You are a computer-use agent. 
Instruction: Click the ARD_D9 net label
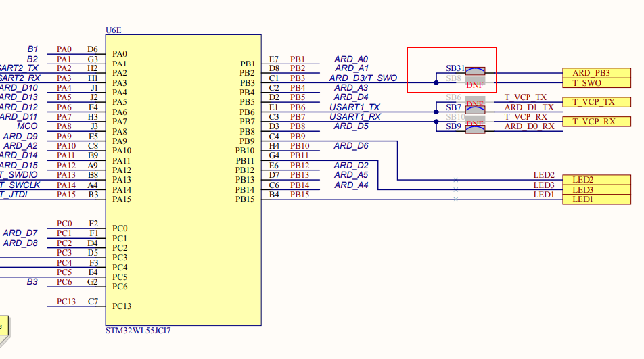tap(20, 136)
